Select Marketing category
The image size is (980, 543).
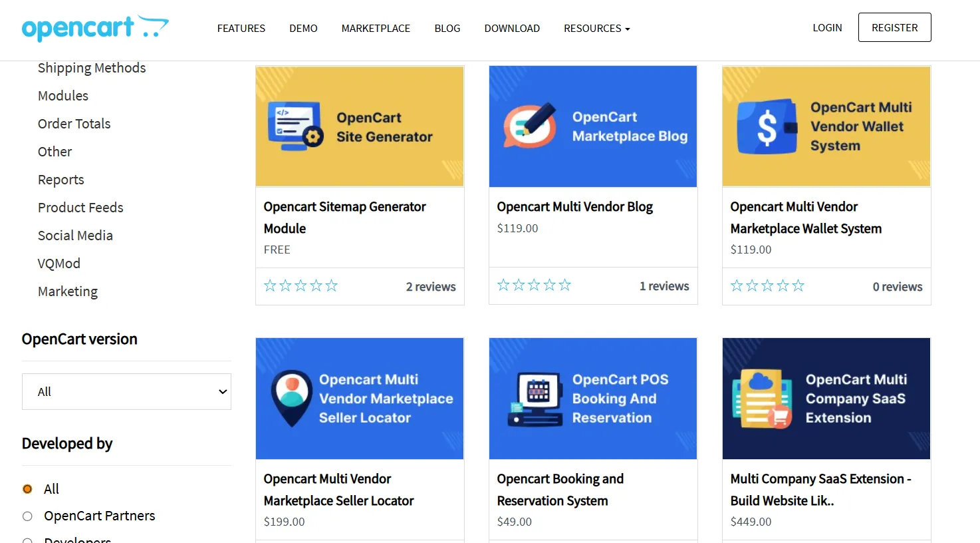[68, 291]
